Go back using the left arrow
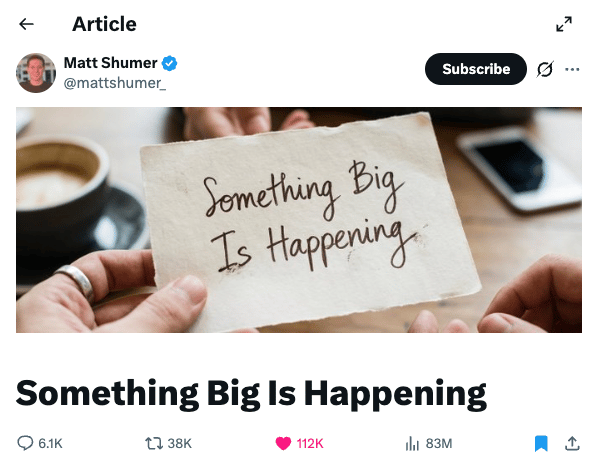 tap(26, 24)
